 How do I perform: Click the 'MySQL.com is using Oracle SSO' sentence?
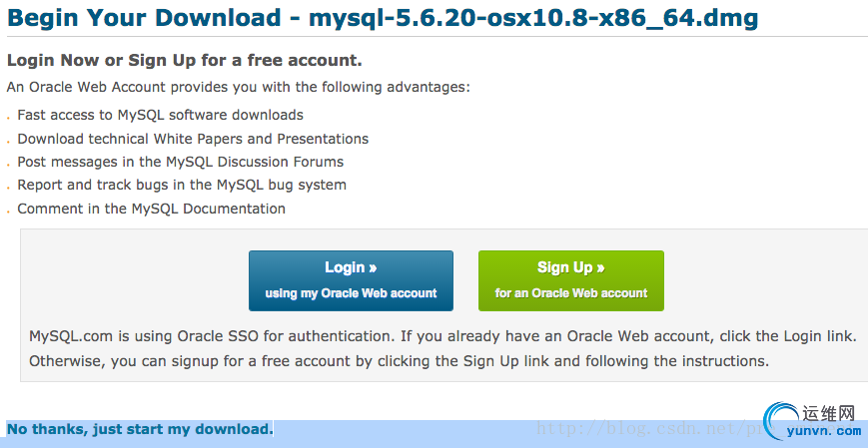(x=447, y=336)
